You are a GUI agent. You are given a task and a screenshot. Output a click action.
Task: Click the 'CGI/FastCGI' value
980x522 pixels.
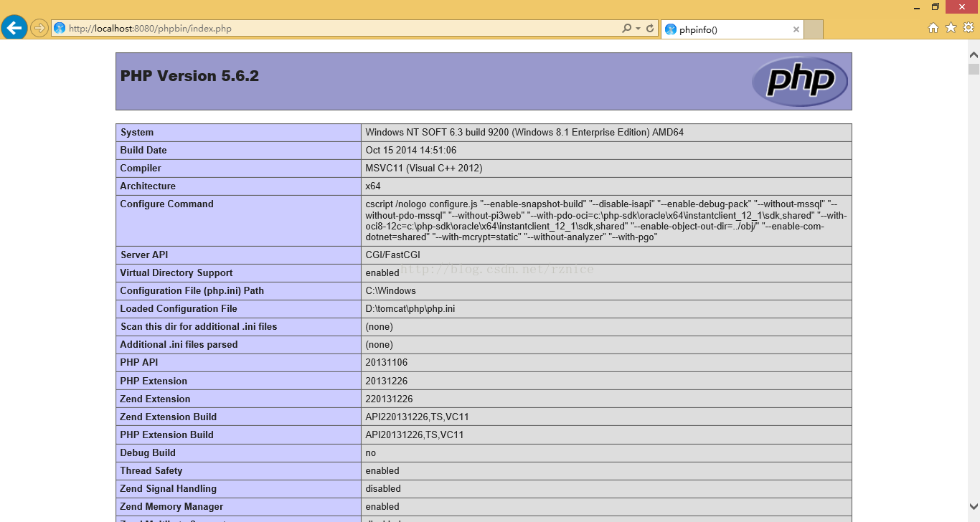click(393, 255)
